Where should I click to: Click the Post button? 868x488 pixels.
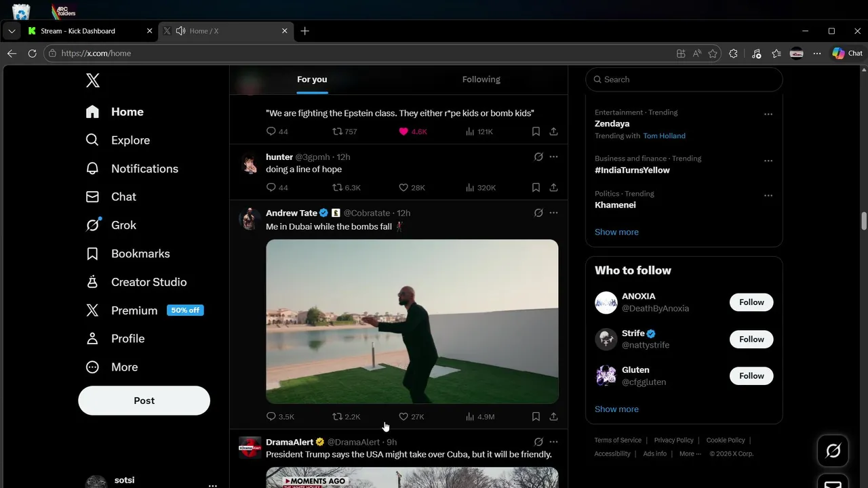point(144,401)
